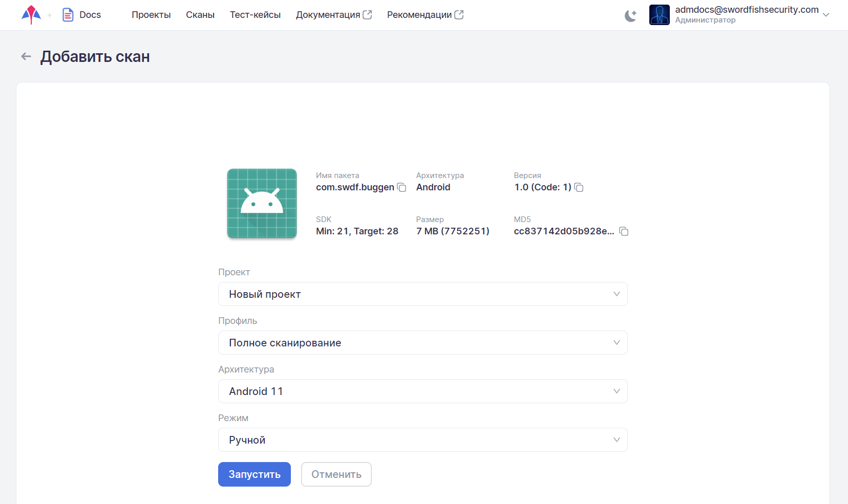Copy the package name com.swdf.buggen

(402, 188)
